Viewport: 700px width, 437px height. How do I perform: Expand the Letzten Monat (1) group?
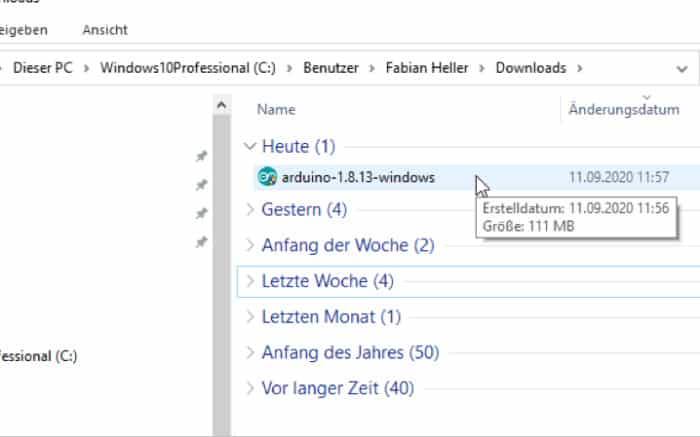250,316
